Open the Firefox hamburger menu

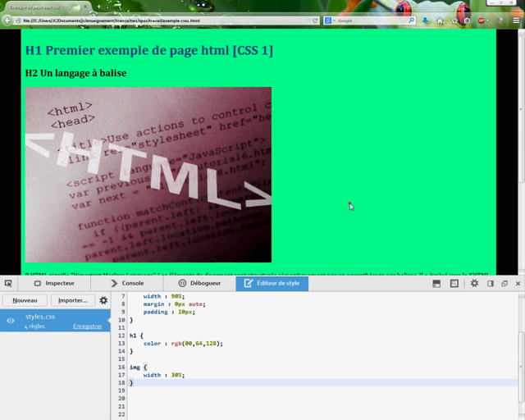click(x=517, y=20)
